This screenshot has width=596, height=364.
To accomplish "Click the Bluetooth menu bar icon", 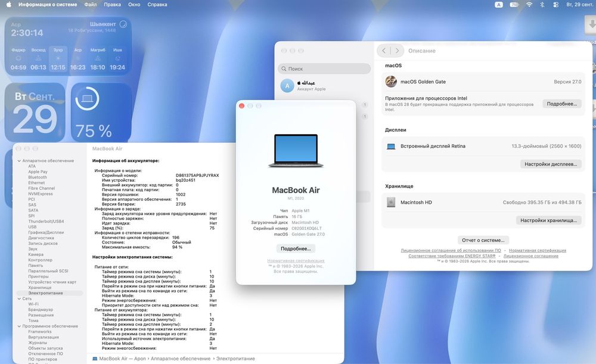I will [x=542, y=5].
